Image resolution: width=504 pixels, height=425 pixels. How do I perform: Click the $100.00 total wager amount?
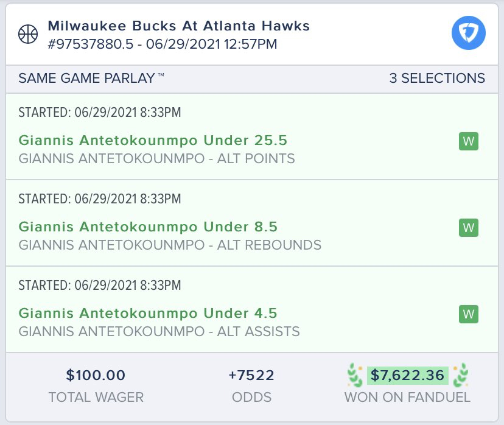click(96, 375)
